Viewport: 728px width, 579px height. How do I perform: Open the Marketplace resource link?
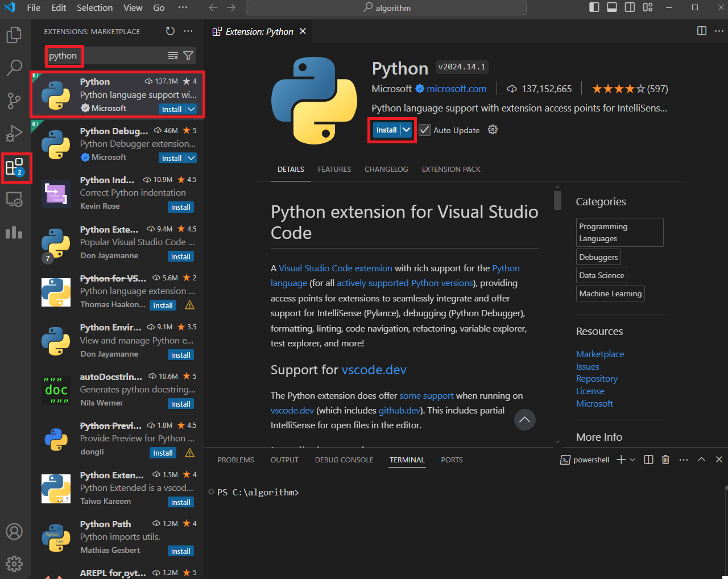(x=600, y=354)
